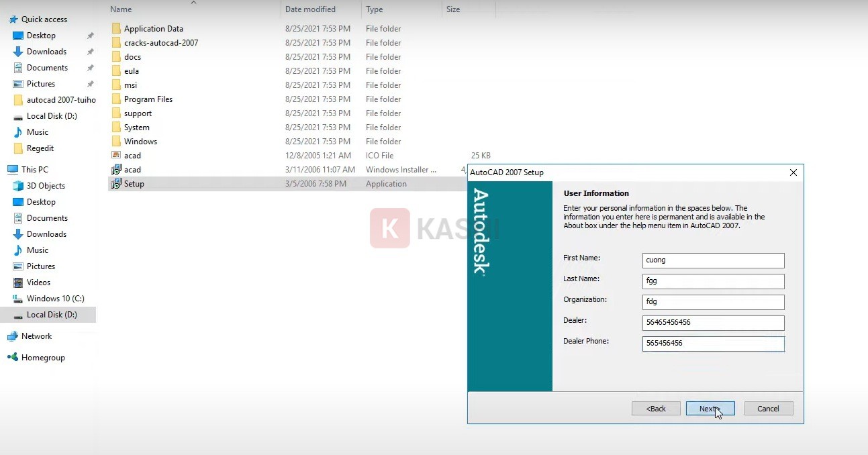
Task: Click the pin icon beside Quick access Desktop
Action: [91, 36]
